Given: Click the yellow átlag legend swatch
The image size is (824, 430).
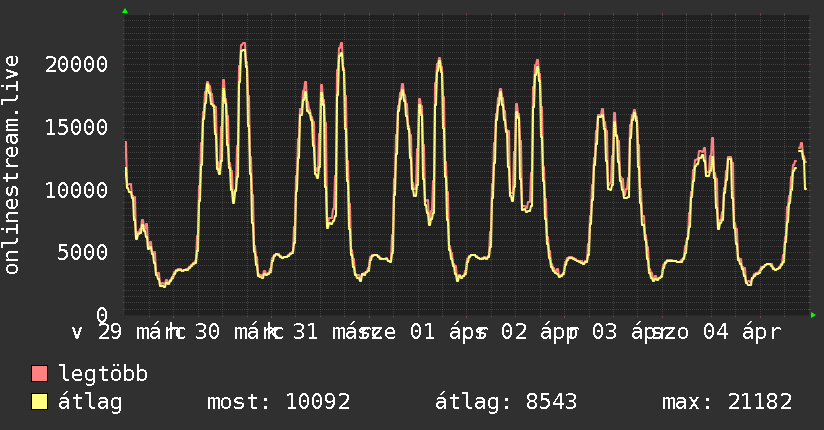Looking at the screenshot, I should click(x=40, y=402).
